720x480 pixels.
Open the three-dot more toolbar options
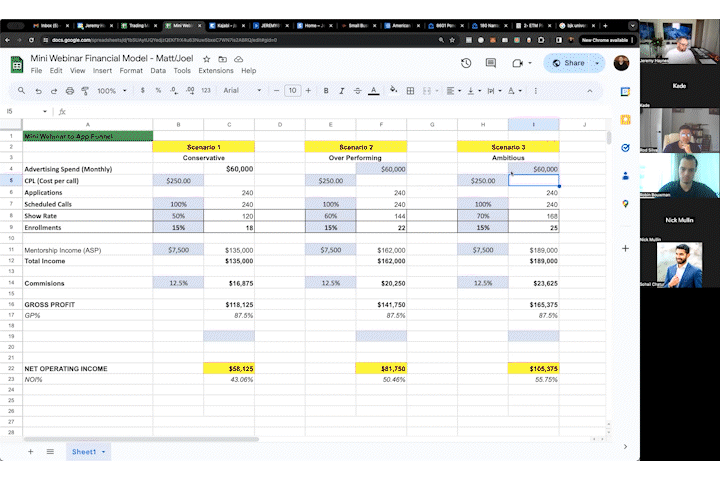point(535,91)
